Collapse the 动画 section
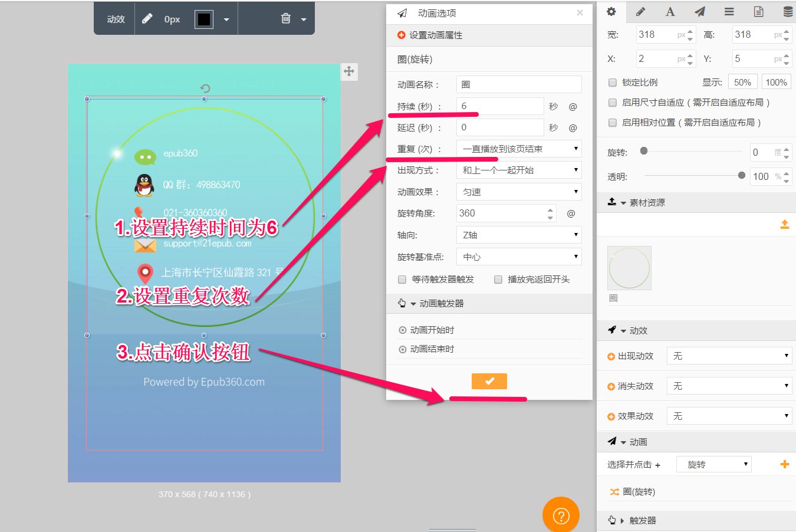This screenshot has height=532, width=796. coord(623,442)
